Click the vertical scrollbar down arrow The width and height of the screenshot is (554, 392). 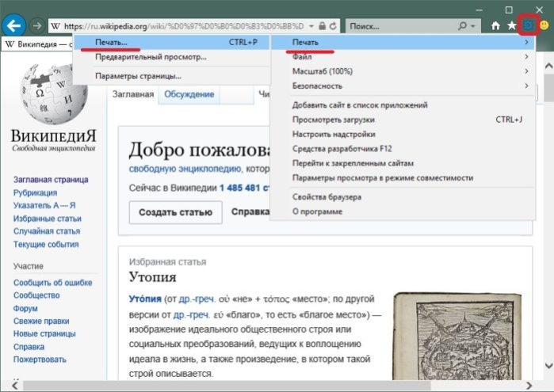coord(548,366)
